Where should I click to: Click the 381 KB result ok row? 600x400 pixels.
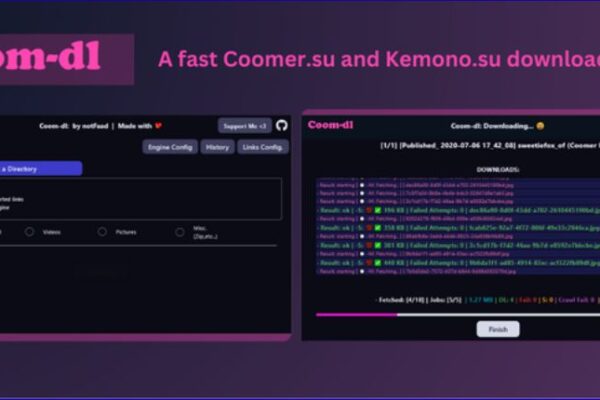coord(458,245)
